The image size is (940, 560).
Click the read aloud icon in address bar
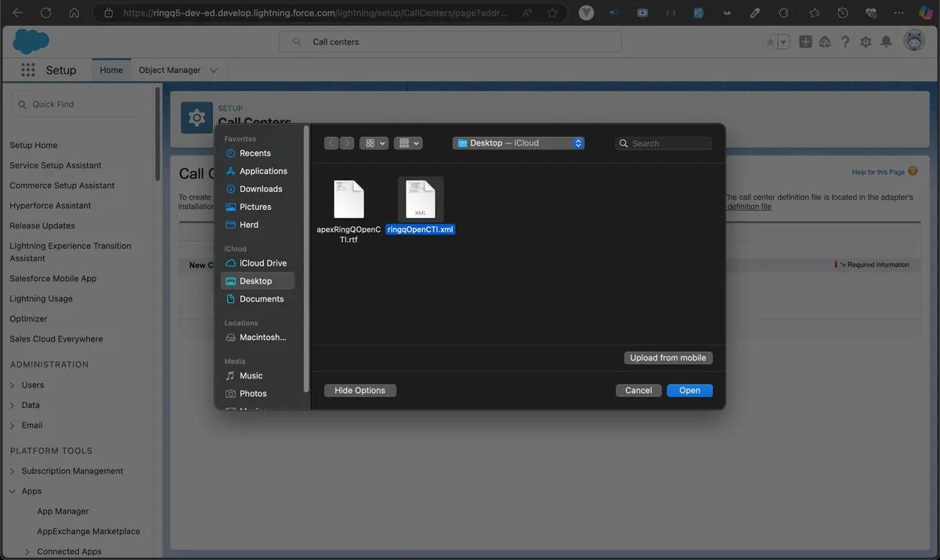click(526, 13)
